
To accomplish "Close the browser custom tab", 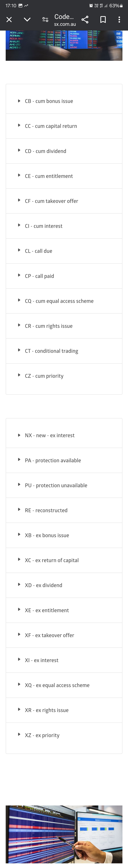I will (9, 19).
